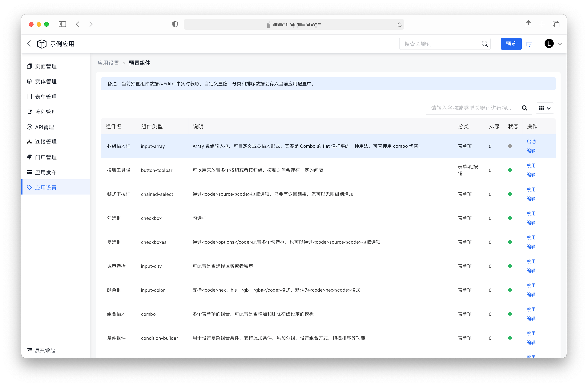Open a new tab with plus icon
Screen dimensions: 588x386
pos(542,24)
